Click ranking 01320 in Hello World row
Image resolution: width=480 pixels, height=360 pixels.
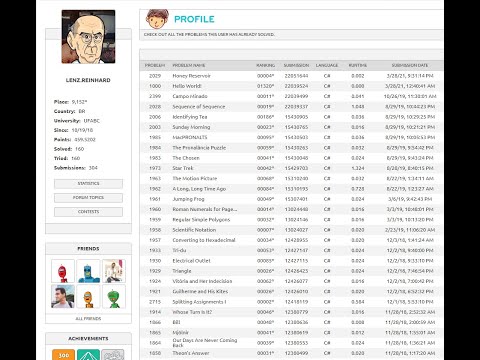[265, 86]
